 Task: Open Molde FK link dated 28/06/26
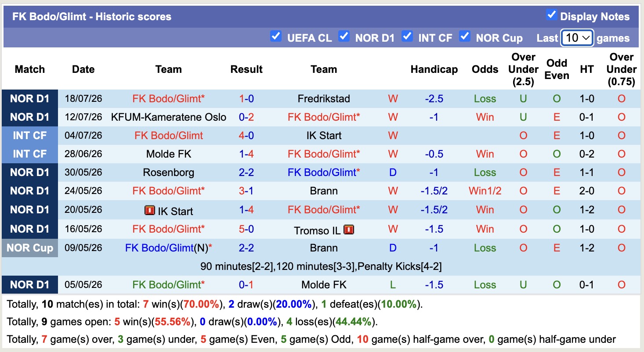[x=169, y=154]
